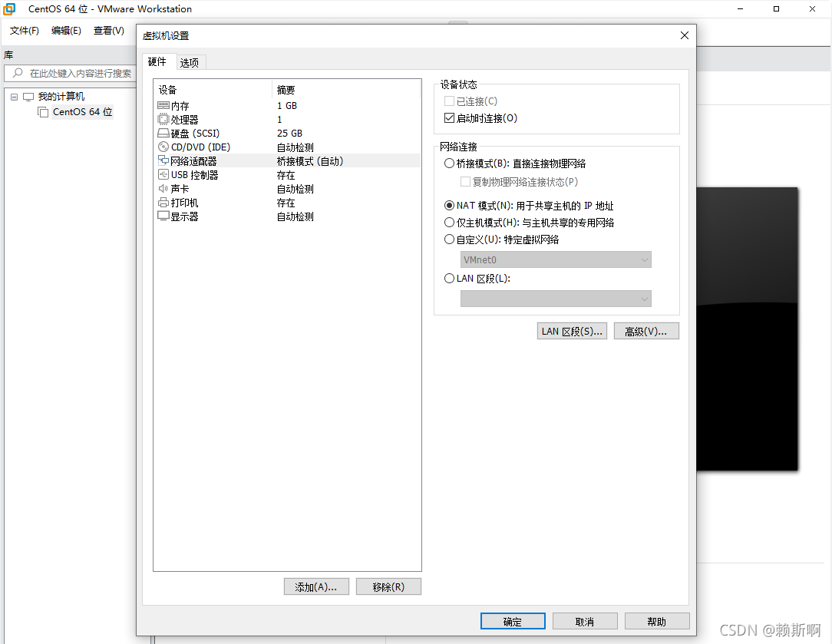Select NAT 模式(N) radio button
832x644 pixels.
450,205
